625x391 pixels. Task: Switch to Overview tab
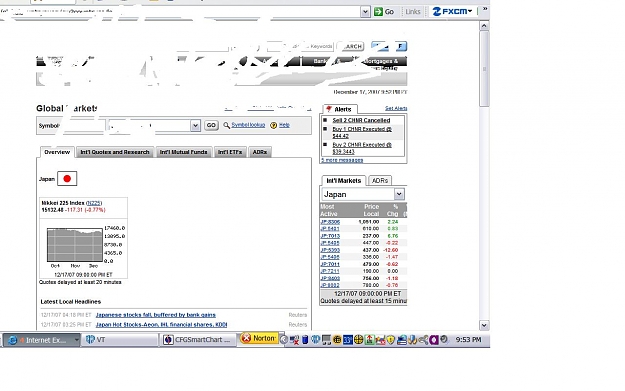click(x=57, y=152)
